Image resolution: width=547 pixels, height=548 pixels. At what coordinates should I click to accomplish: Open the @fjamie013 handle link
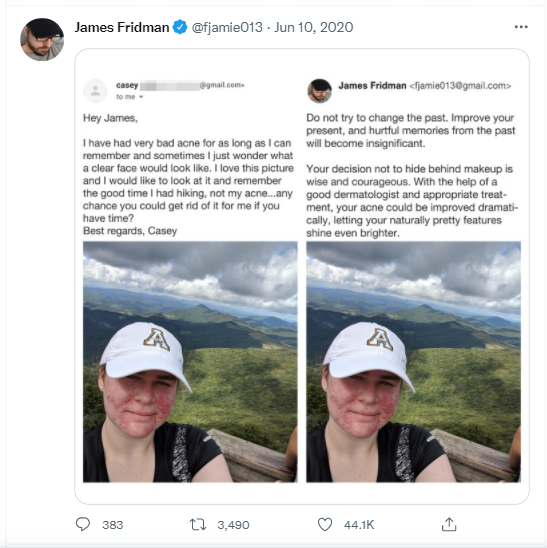tap(227, 27)
